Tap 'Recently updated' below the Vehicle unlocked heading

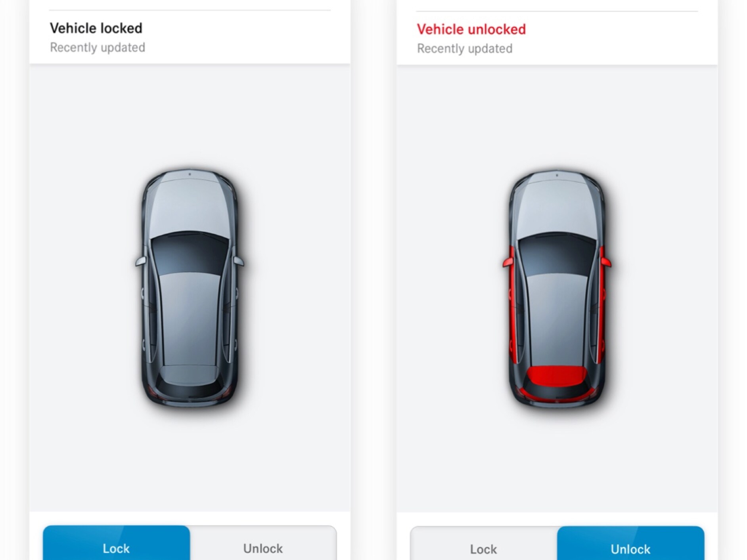465,49
